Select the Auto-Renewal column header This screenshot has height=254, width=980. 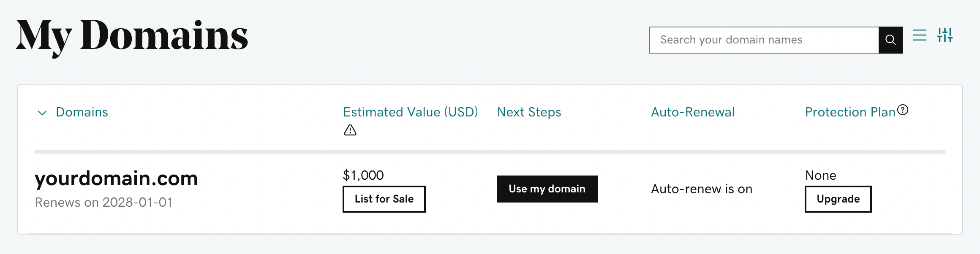[x=693, y=112]
